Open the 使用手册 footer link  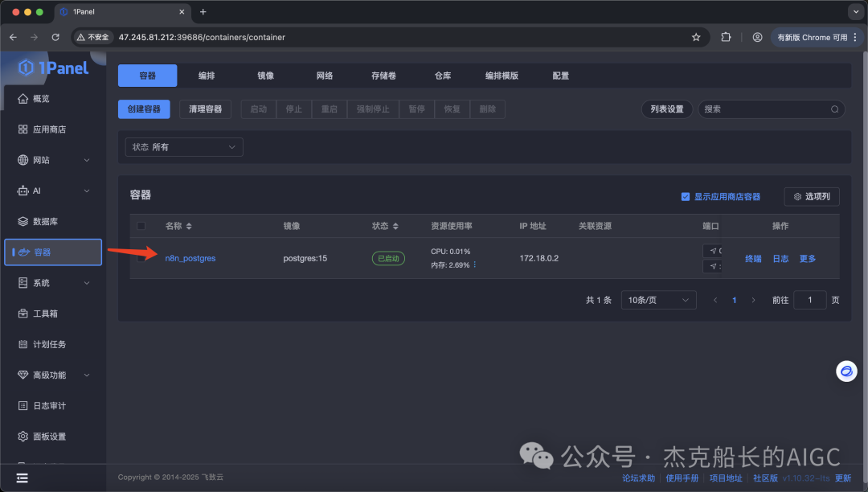682,478
